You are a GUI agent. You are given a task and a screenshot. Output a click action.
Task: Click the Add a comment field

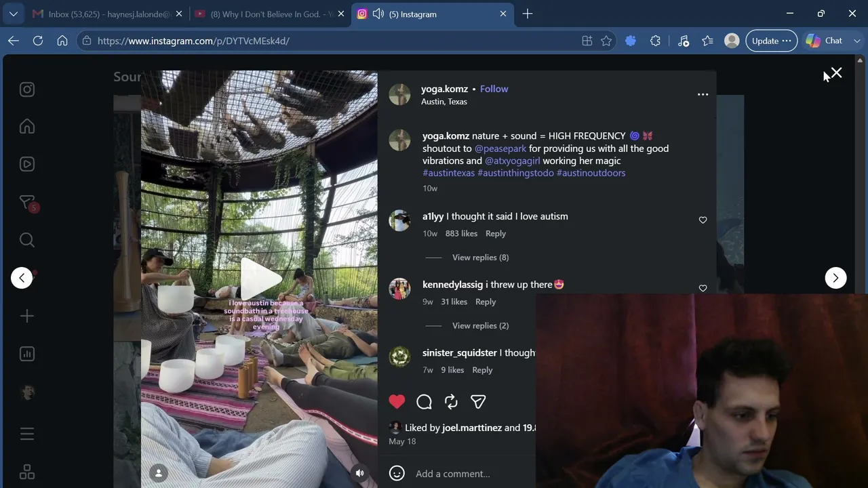[453, 474]
